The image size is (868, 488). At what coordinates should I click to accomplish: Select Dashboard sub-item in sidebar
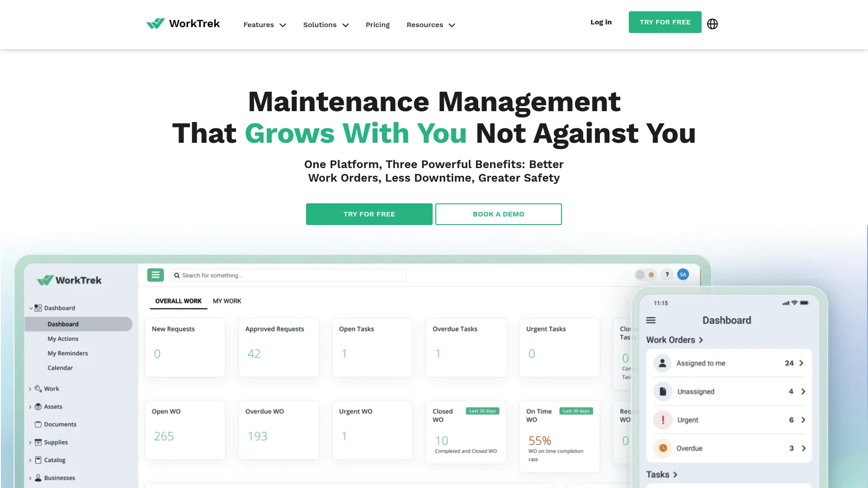[78, 324]
